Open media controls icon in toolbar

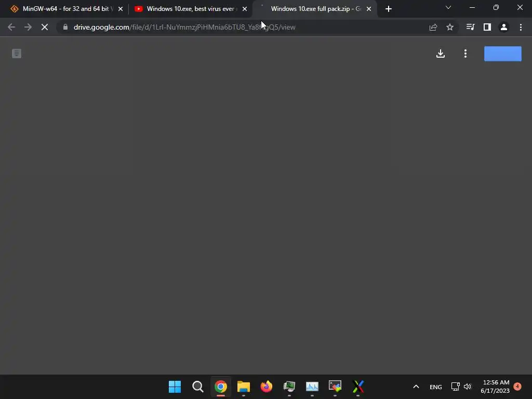click(x=470, y=27)
